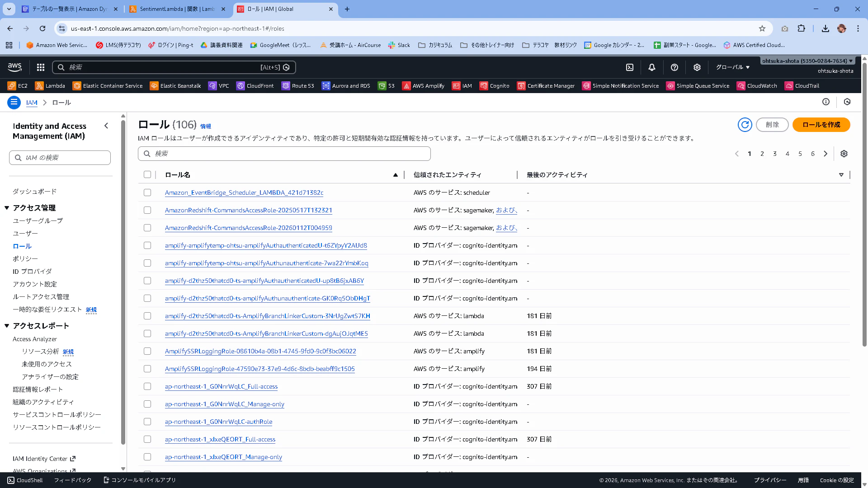Open the グローバル region dropdown
868x488 pixels.
(732, 67)
